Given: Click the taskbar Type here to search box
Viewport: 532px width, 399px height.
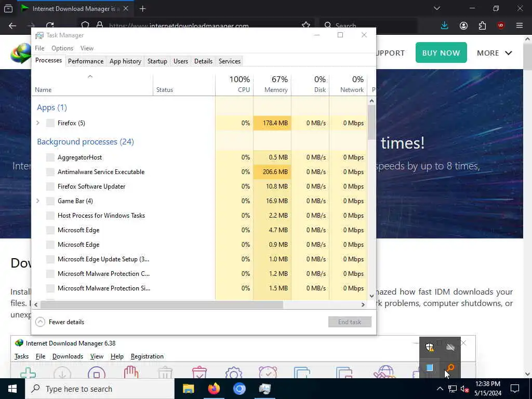Looking at the screenshot, I should (x=100, y=389).
